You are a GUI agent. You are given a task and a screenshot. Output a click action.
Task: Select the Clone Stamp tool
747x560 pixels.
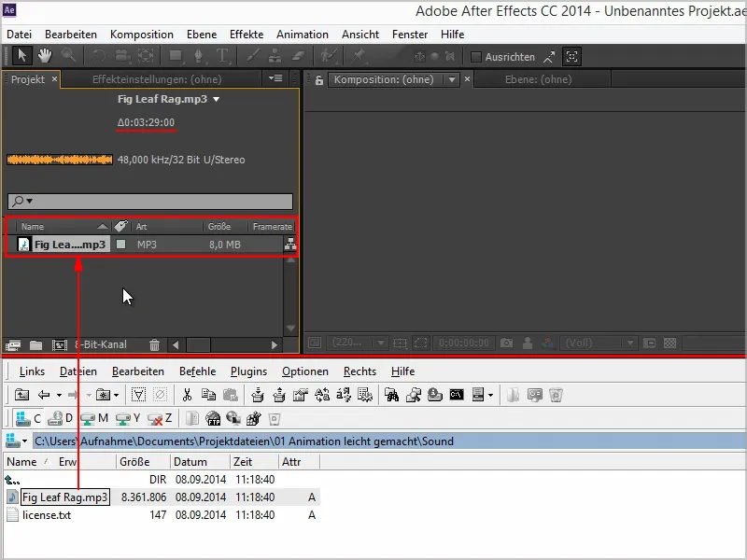pyautogui.click(x=275, y=56)
